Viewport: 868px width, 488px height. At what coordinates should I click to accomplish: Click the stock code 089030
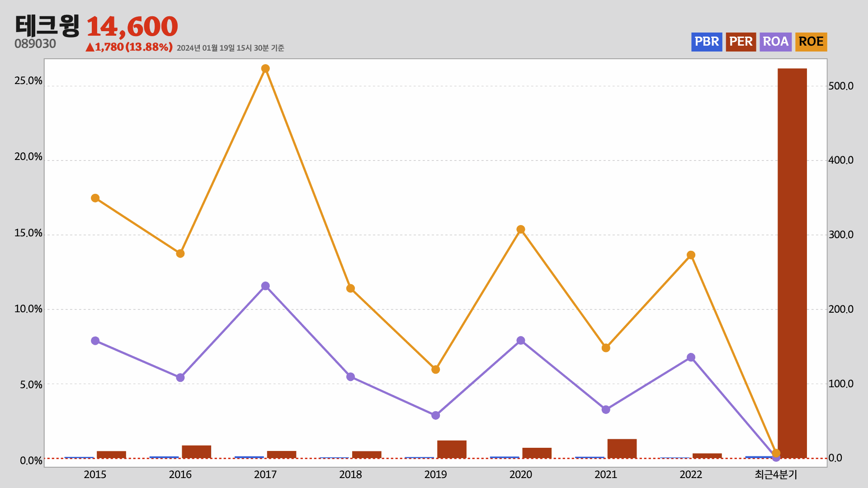(x=35, y=44)
